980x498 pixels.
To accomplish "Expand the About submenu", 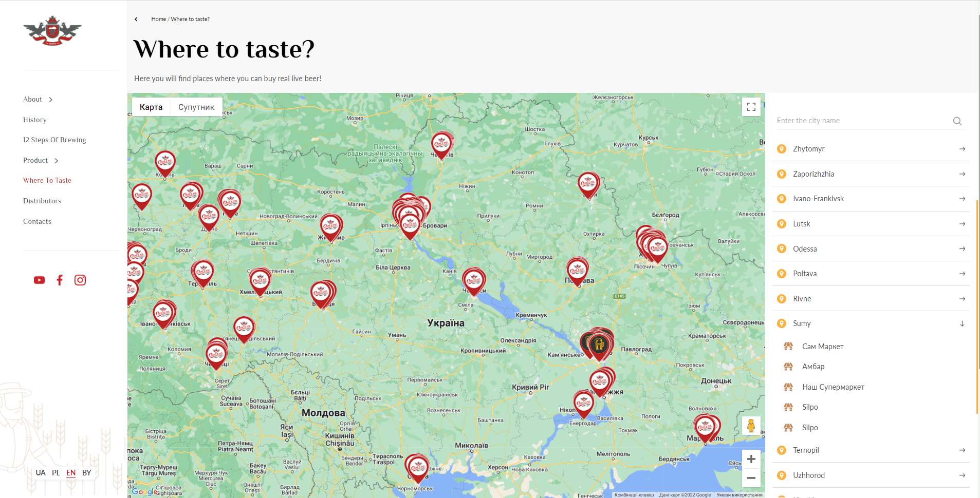I will click(x=50, y=100).
